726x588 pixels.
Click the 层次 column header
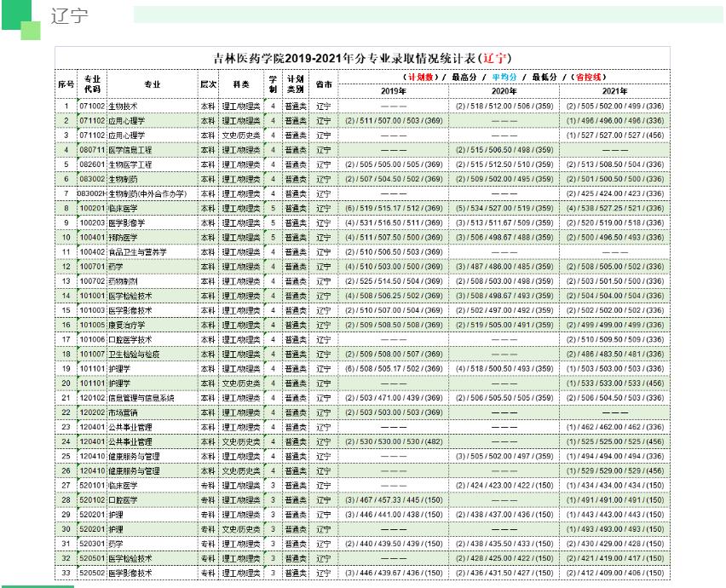208,84
